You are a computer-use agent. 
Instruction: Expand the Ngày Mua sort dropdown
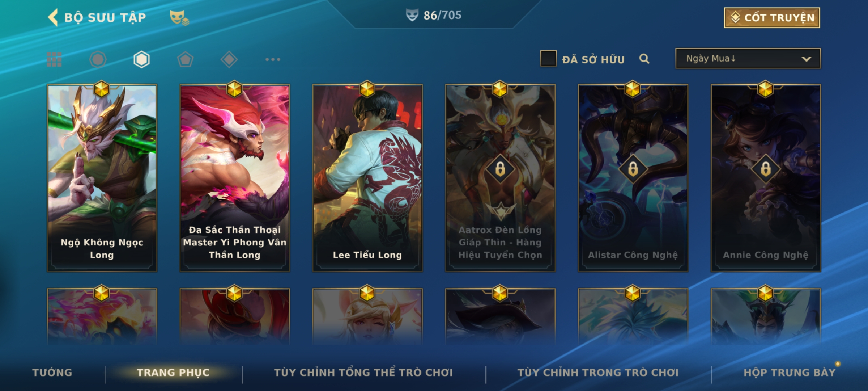coord(748,59)
